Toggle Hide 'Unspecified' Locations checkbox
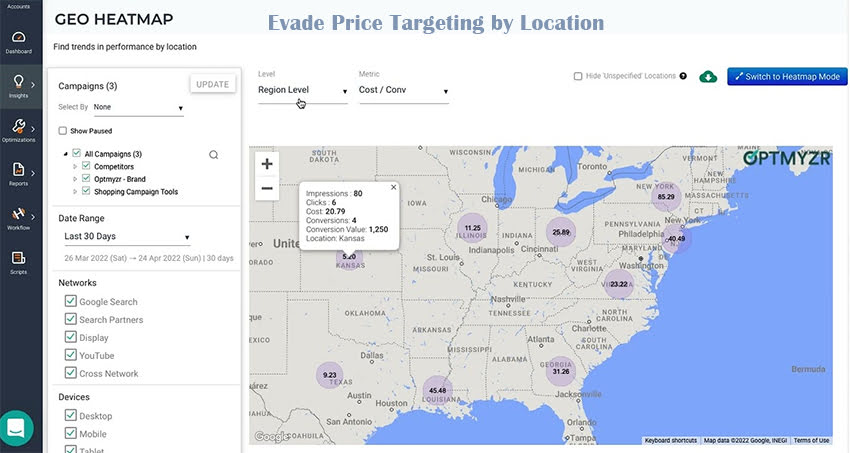850x453 pixels. [x=578, y=76]
